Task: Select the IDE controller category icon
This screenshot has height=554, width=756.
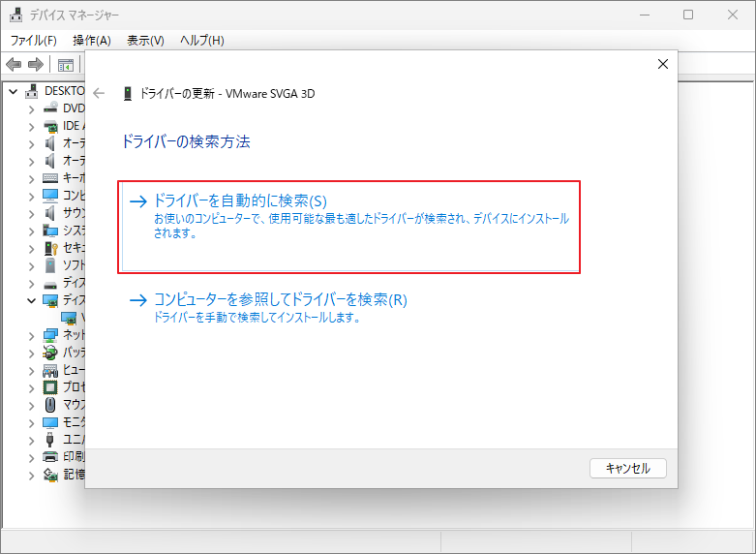Action: (x=50, y=126)
